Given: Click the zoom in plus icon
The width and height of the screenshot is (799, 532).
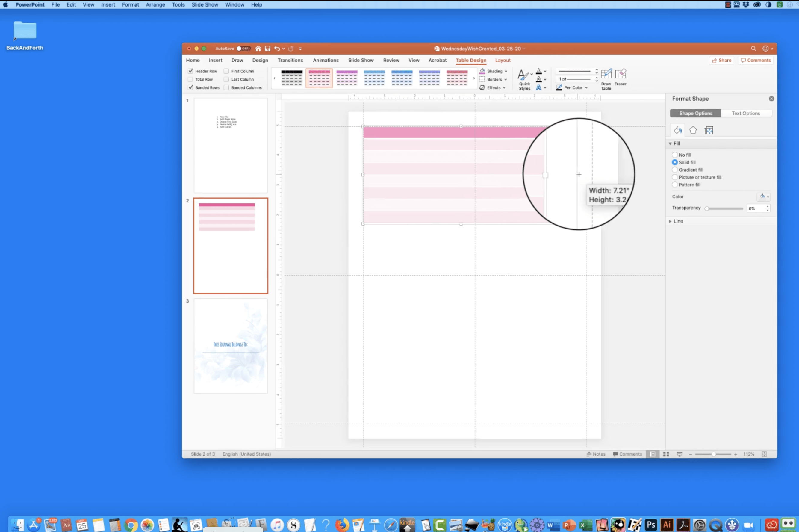Looking at the screenshot, I should tap(736, 454).
